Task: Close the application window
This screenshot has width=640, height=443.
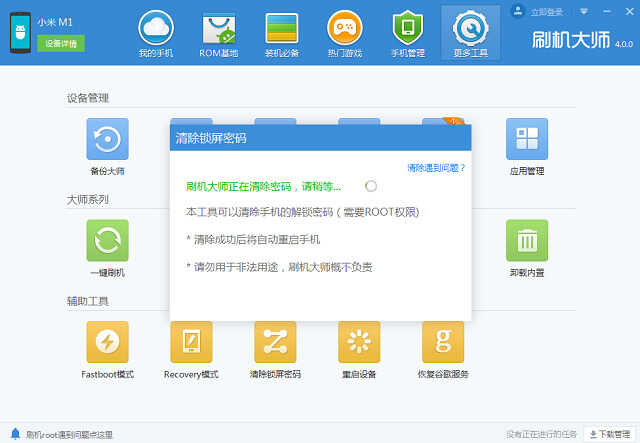Action: coord(629,12)
